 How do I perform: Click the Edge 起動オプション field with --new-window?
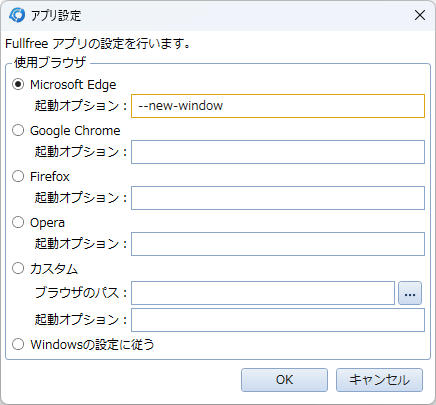(x=278, y=106)
